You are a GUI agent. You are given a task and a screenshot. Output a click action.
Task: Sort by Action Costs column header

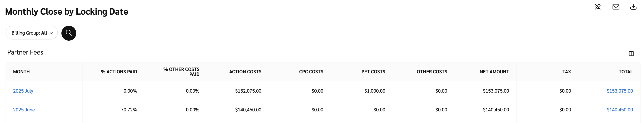(245, 72)
